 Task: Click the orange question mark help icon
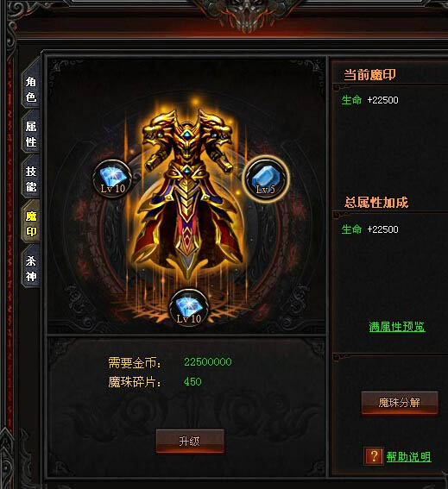pos(374,456)
